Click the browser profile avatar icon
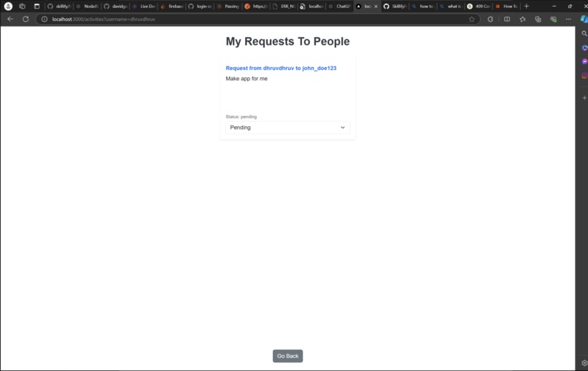Screen dimensions: 588x371 8,6
